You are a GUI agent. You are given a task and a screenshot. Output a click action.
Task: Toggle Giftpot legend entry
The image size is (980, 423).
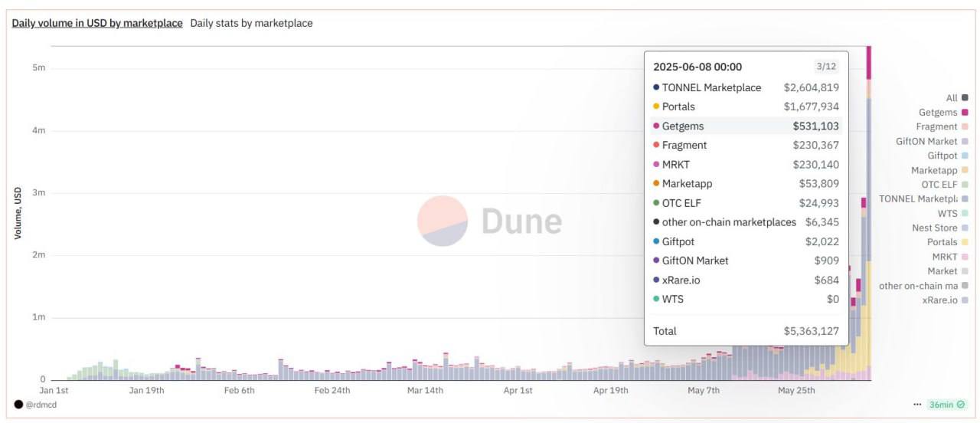[x=948, y=156]
